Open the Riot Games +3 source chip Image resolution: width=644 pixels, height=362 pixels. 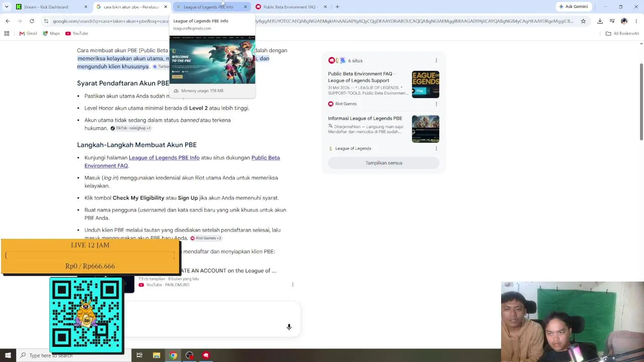pyautogui.click(x=206, y=238)
